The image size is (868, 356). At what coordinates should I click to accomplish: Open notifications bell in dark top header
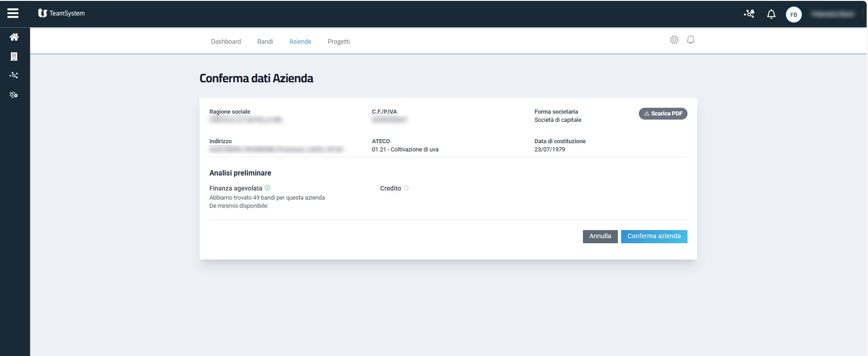[x=771, y=15]
